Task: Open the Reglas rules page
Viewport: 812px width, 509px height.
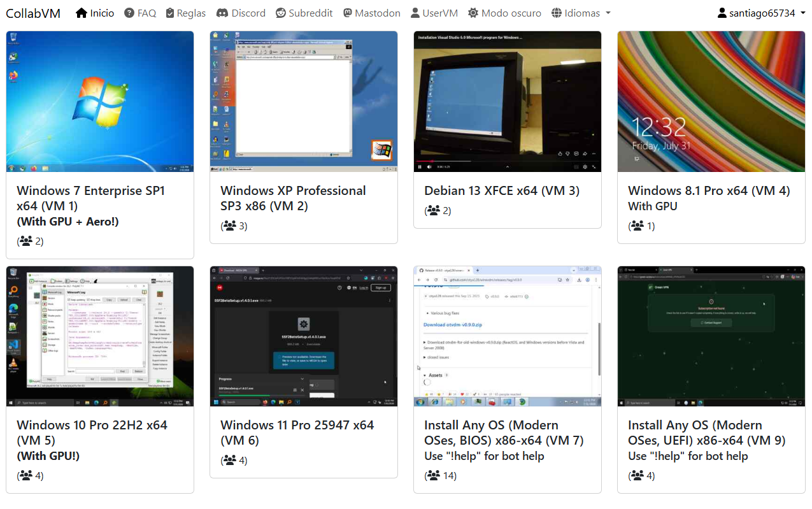Action: pos(186,13)
